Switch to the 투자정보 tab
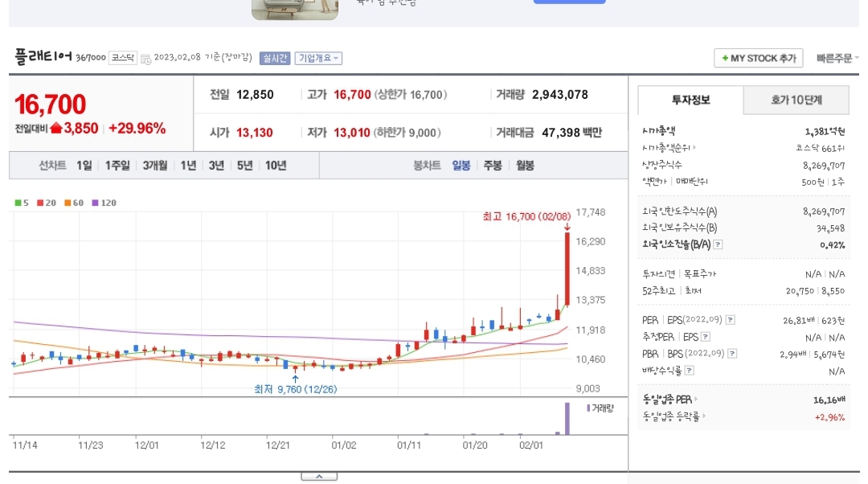The width and height of the screenshot is (868, 484). click(x=690, y=100)
